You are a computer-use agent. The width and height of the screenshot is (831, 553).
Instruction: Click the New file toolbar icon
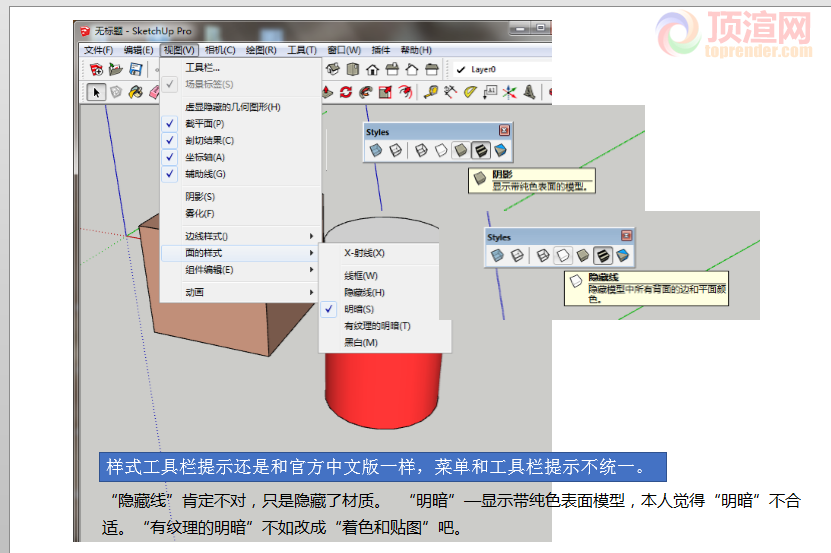click(96, 69)
